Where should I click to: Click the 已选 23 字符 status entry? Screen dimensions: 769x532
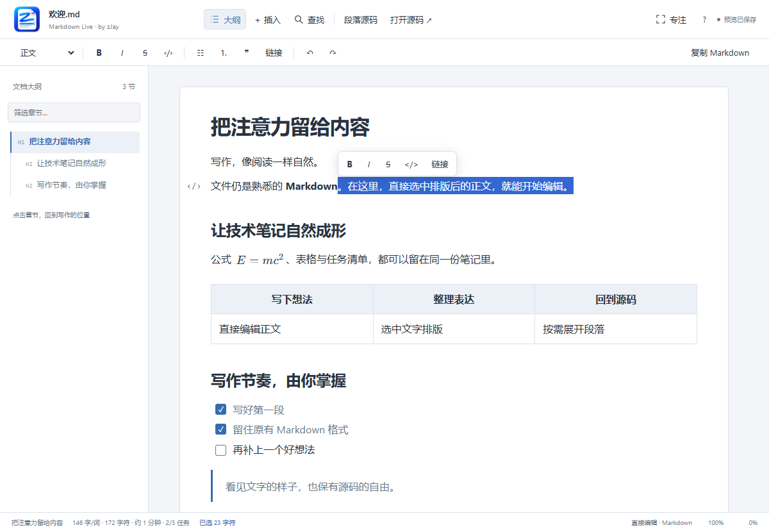pos(217,523)
